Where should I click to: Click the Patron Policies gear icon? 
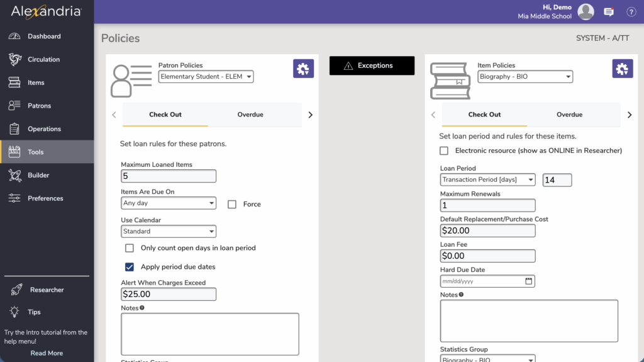point(303,69)
